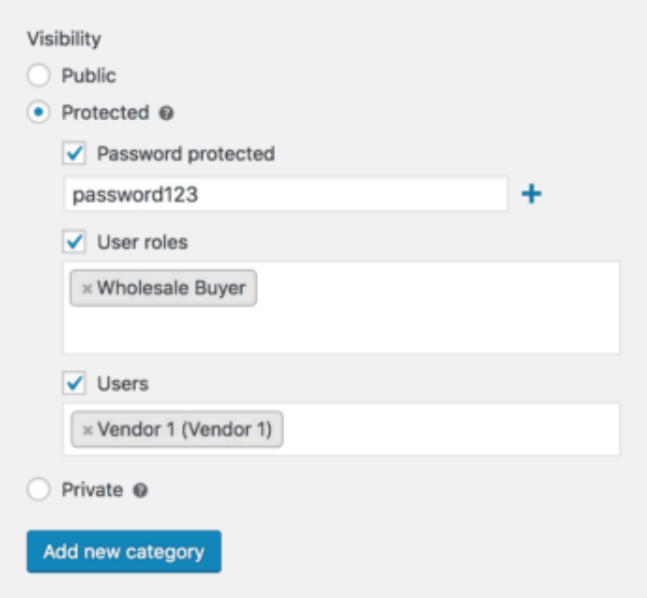Choose the Private visibility option
Screen dimensions: 647x598
coord(38,490)
